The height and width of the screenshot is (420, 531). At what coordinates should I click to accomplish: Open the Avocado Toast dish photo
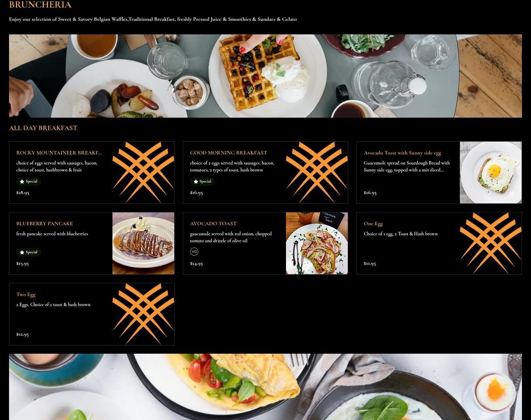tap(317, 243)
